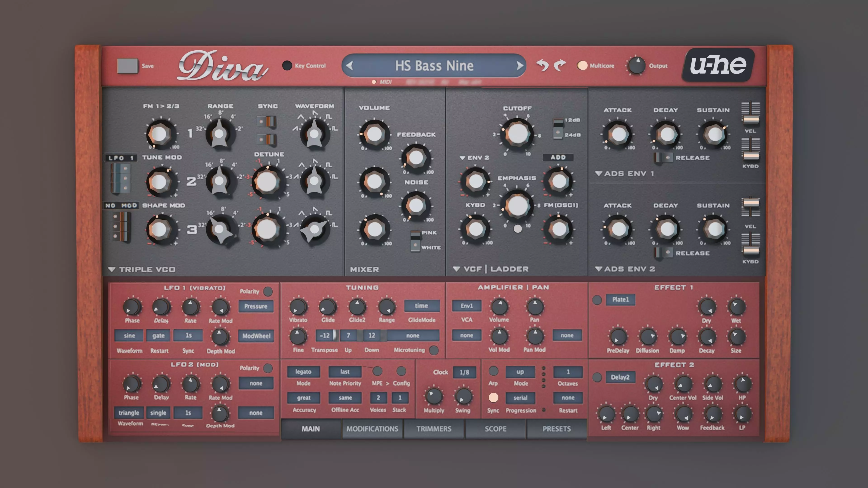Click the Save button
Viewport: 868px width, 488px height.
click(x=127, y=66)
